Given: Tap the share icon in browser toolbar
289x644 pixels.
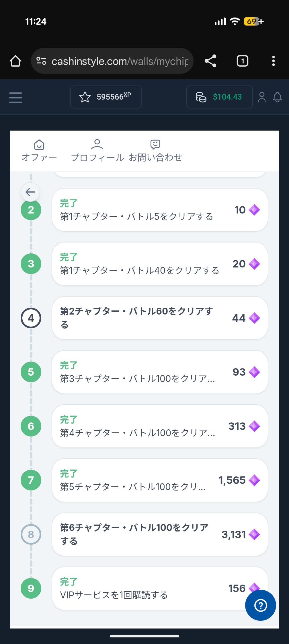Looking at the screenshot, I should [x=210, y=61].
